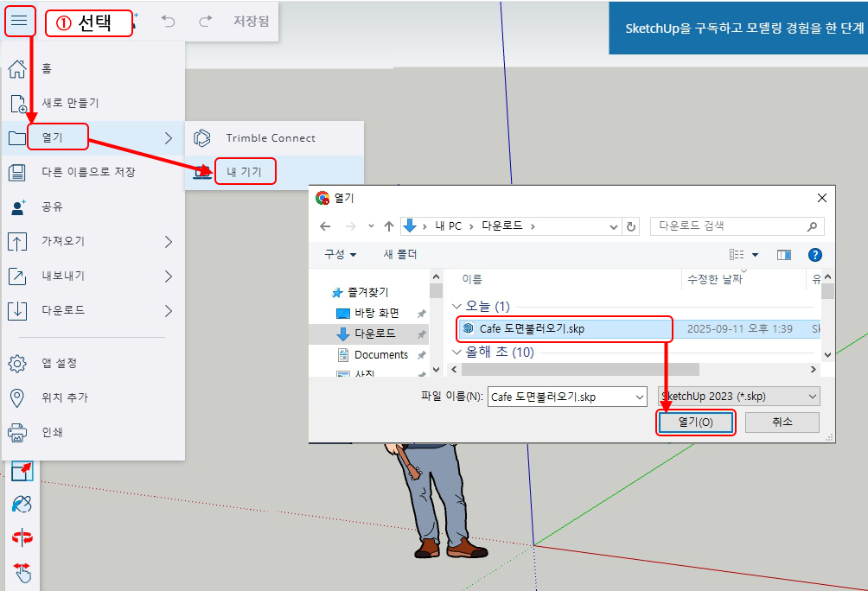The width and height of the screenshot is (868, 591).
Task: Click the new-file icon beside 새로 만들기
Action: pos(17,104)
